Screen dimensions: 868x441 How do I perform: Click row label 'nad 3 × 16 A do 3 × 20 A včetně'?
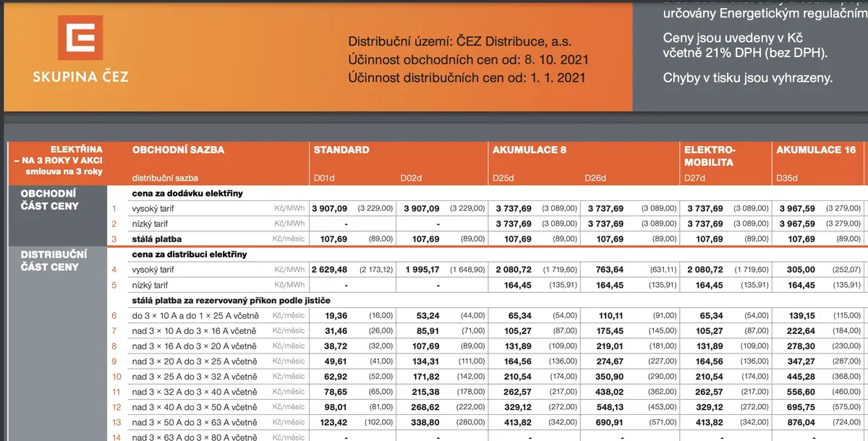pyautogui.click(x=195, y=346)
